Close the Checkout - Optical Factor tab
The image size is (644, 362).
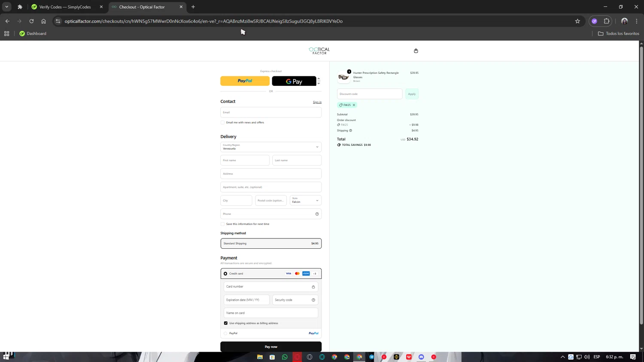181,7
